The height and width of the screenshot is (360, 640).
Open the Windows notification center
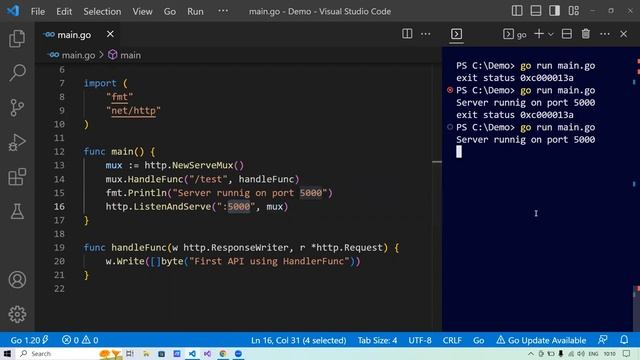coord(627,353)
